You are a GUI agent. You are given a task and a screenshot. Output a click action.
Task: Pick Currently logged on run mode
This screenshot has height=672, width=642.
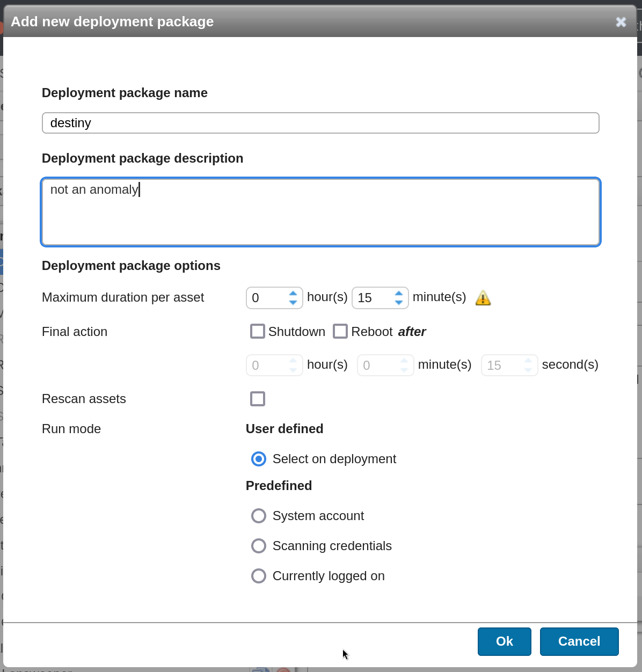(259, 576)
